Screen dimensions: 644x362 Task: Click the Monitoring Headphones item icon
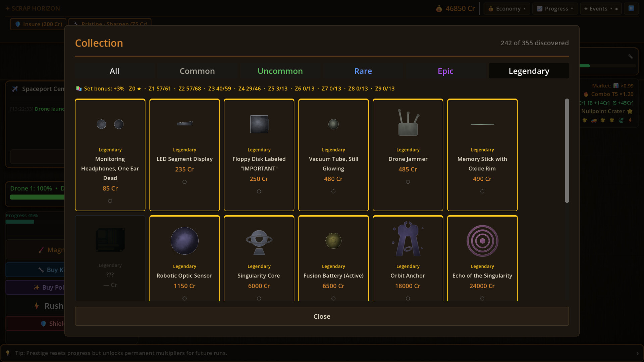[x=110, y=124]
